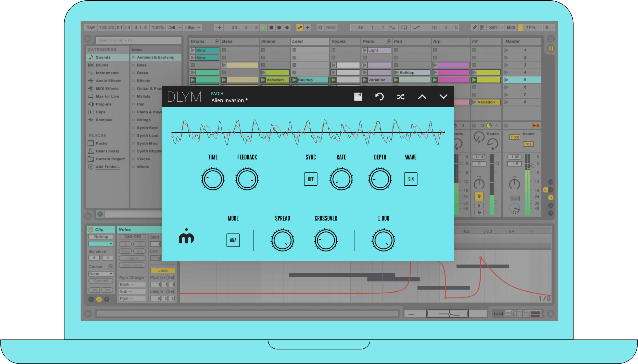638x364 pixels.
Task: Open the Sounds category in browser
Action: click(107, 57)
